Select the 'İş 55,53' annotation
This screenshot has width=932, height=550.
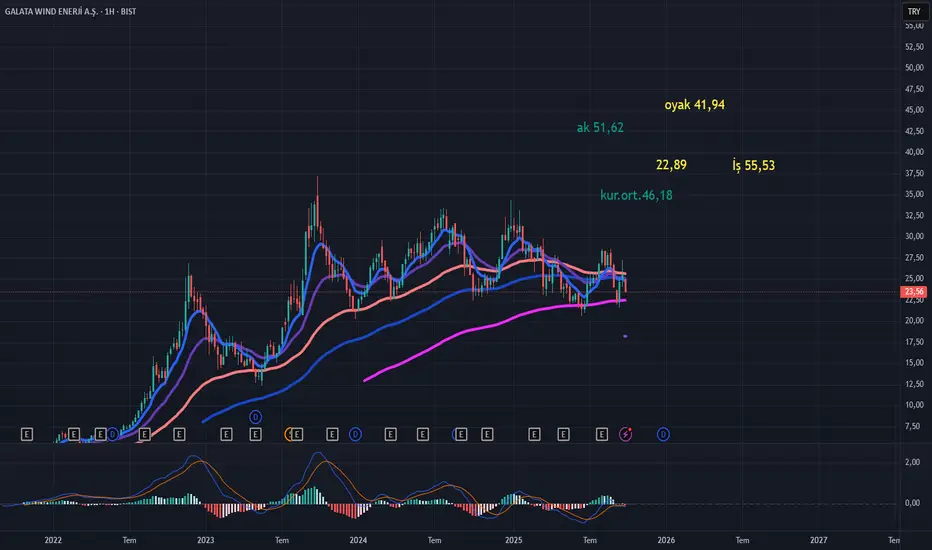(754, 165)
